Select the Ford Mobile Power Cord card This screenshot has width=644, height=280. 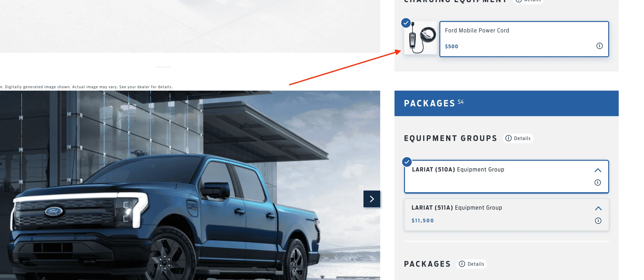524,39
